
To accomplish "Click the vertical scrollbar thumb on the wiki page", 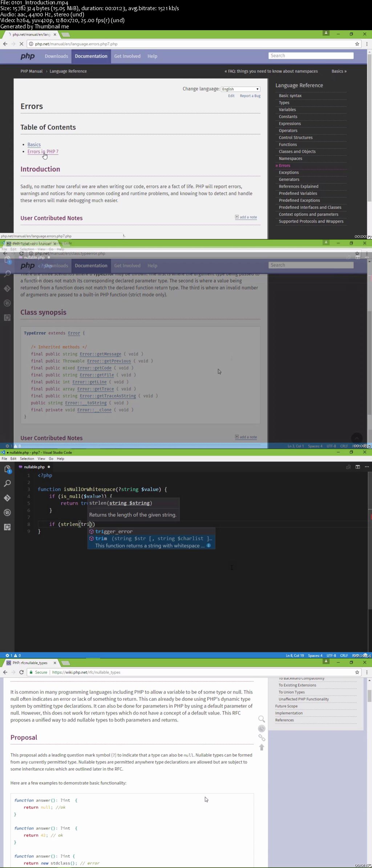I will click(x=369, y=696).
